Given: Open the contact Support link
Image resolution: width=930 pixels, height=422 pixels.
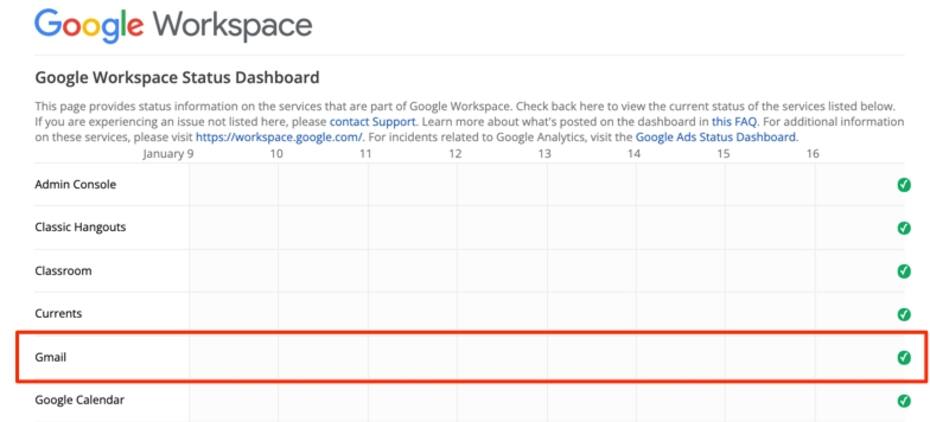Looking at the screenshot, I should click(372, 122).
